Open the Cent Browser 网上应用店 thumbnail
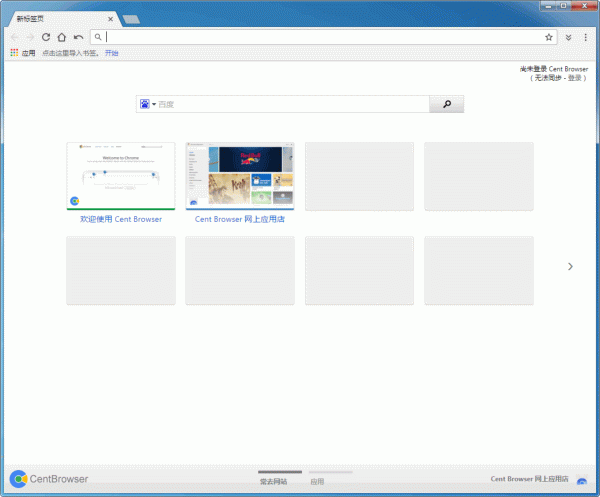 (240, 176)
